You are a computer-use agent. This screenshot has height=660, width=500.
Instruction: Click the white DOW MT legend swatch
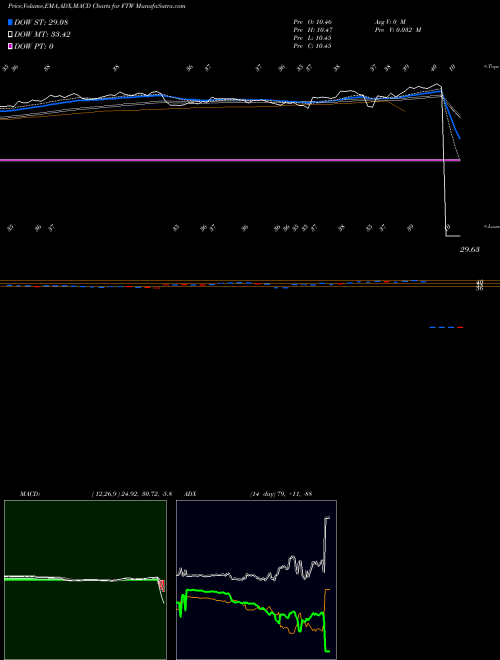pyautogui.click(x=10, y=35)
